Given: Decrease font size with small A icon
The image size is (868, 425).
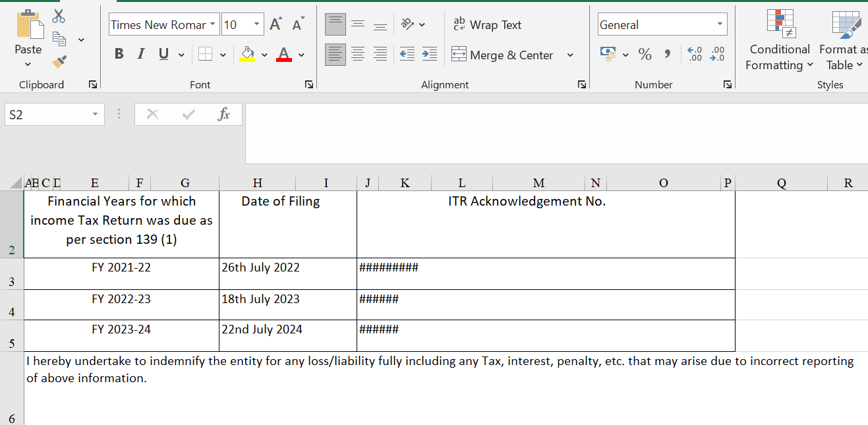Looking at the screenshot, I should tap(298, 24).
